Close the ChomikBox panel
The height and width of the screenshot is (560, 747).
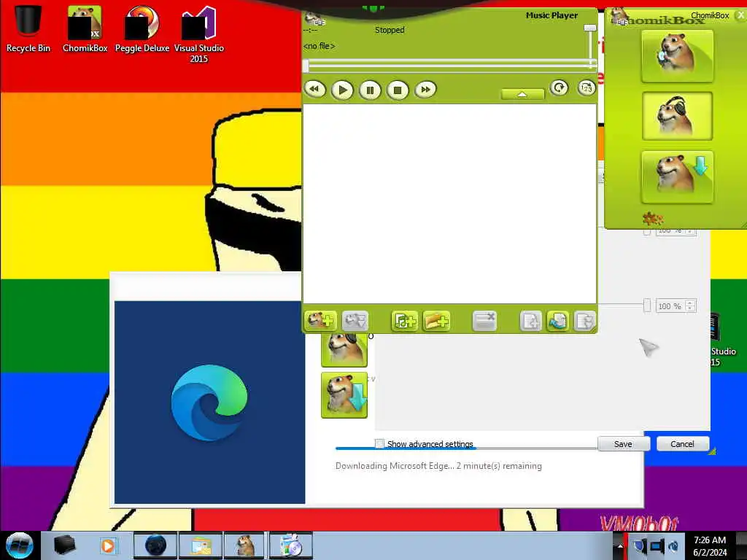pyautogui.click(x=741, y=15)
